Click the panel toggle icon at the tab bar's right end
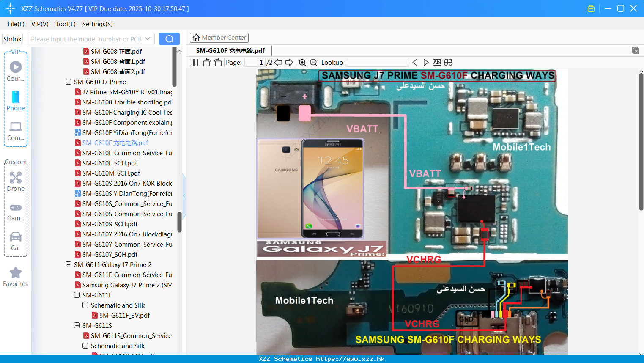 click(636, 50)
